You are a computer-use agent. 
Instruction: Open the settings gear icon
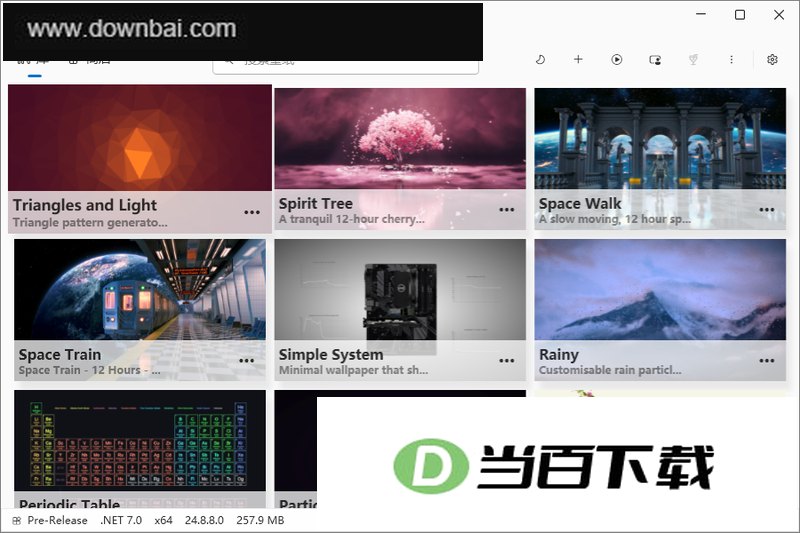tap(772, 60)
